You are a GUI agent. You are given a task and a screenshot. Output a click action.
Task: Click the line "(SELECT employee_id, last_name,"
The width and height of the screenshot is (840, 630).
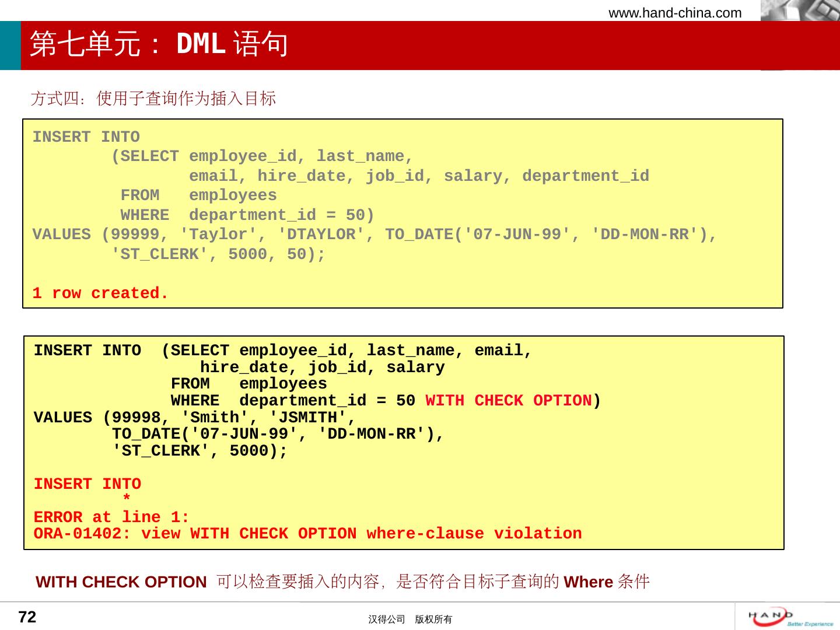click(262, 156)
